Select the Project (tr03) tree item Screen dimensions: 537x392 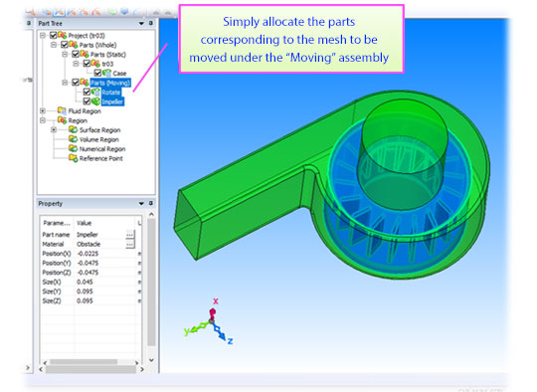87,36
